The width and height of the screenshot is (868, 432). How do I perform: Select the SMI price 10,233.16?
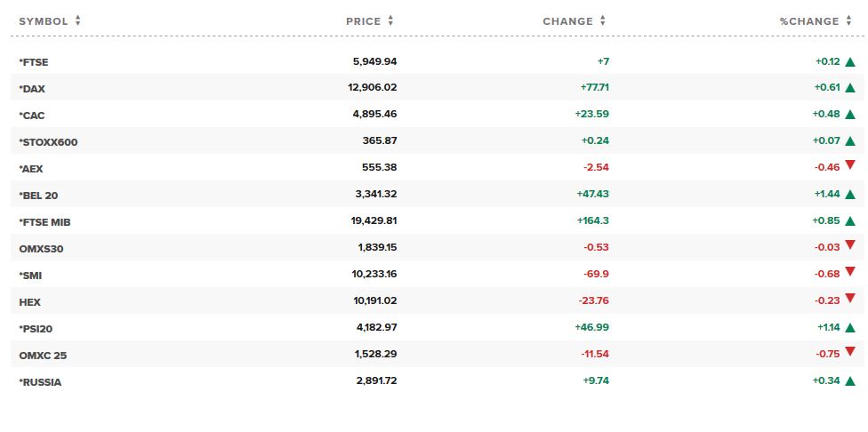[x=374, y=273]
